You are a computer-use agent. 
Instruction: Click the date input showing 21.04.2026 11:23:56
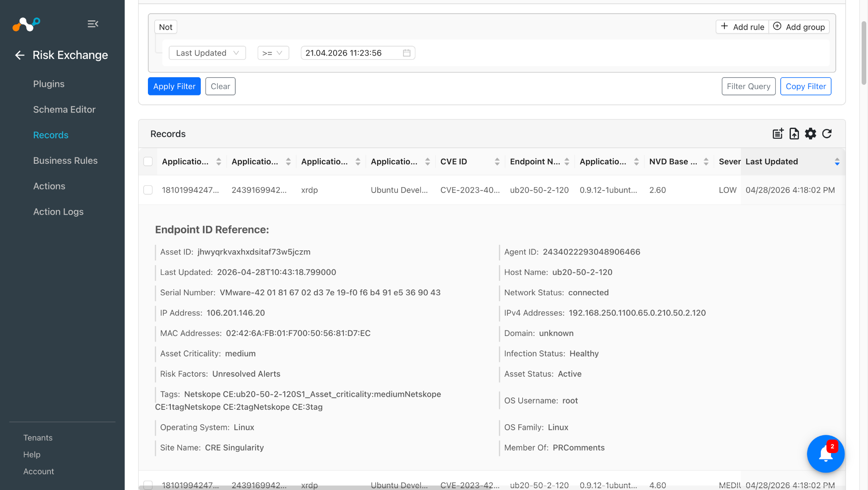pos(358,53)
